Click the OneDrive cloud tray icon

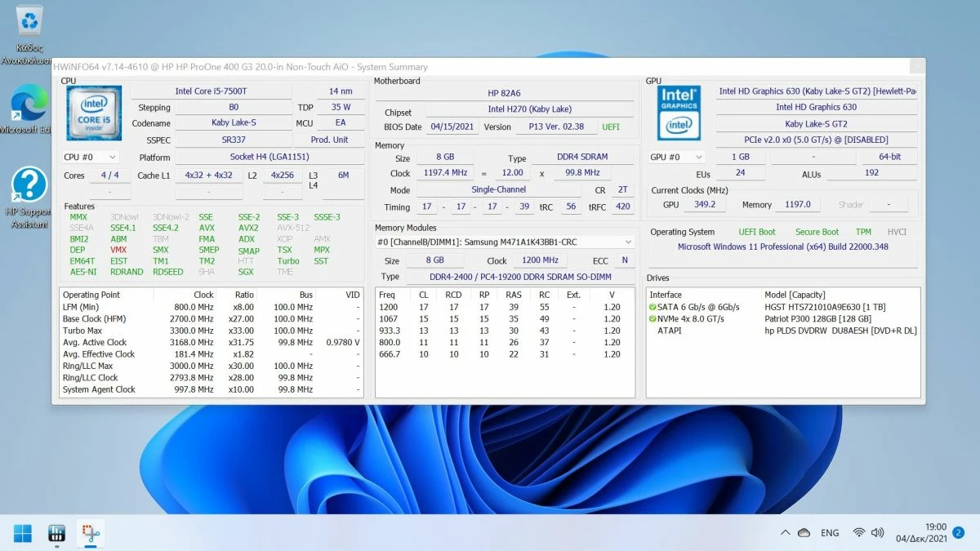tap(804, 533)
